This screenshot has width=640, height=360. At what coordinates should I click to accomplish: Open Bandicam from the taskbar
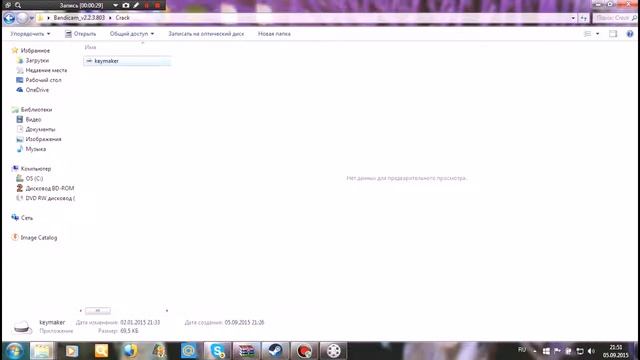[x=304, y=351]
